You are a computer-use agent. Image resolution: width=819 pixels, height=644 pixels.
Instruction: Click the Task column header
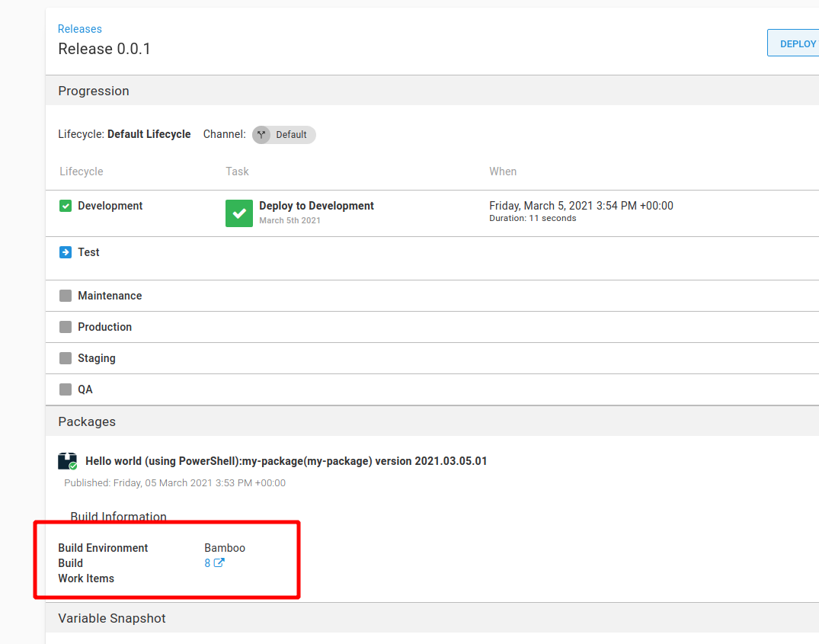(x=236, y=171)
